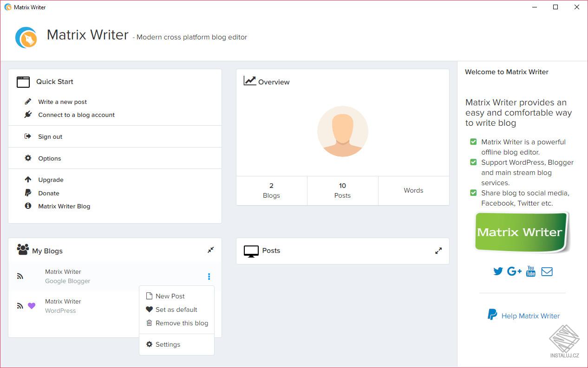This screenshot has width=588, height=368.
Task: Click the My Blogs people icon
Action: pyautogui.click(x=23, y=250)
